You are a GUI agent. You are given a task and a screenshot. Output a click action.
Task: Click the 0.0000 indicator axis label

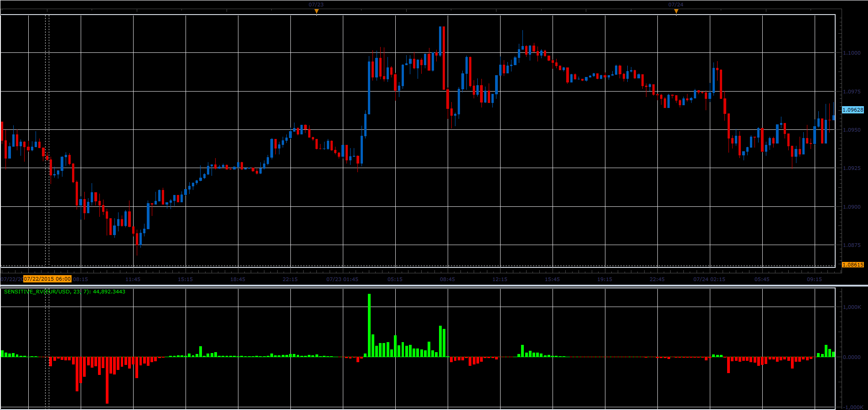tap(852, 357)
